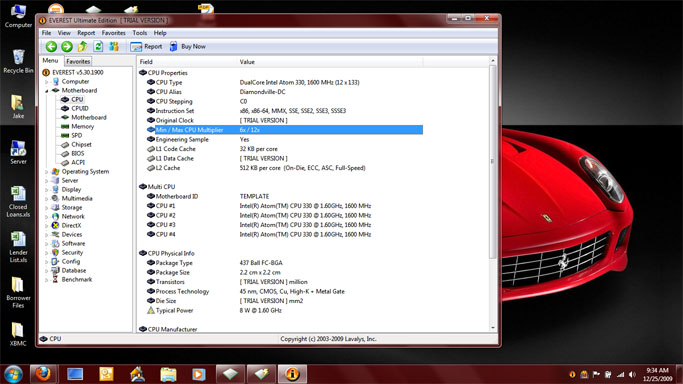This screenshot has width=683, height=384.
Task: Open the Closed Loans.xls desktop file
Action: click(x=18, y=202)
